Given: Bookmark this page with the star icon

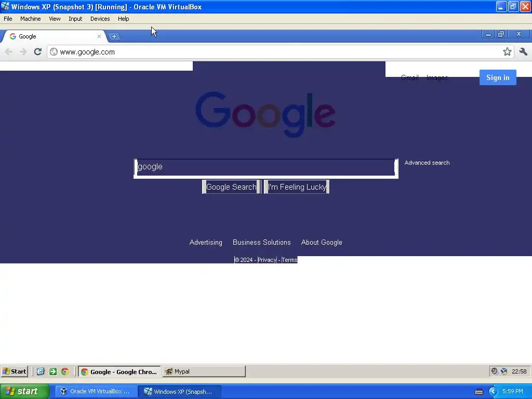Looking at the screenshot, I should 507,51.
